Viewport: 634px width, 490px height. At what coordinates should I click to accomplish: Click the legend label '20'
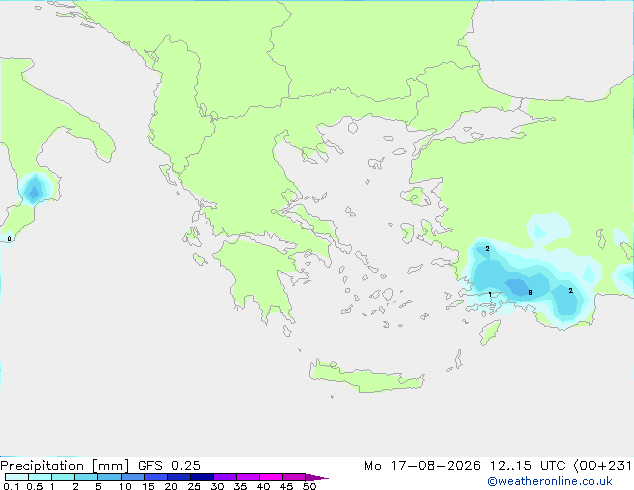[x=171, y=486]
